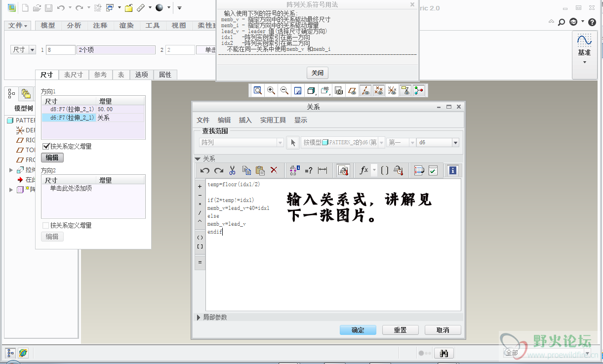Click the zoom in magnifier icon
Image resolution: width=603 pixels, height=364 pixels.
pos(271,90)
